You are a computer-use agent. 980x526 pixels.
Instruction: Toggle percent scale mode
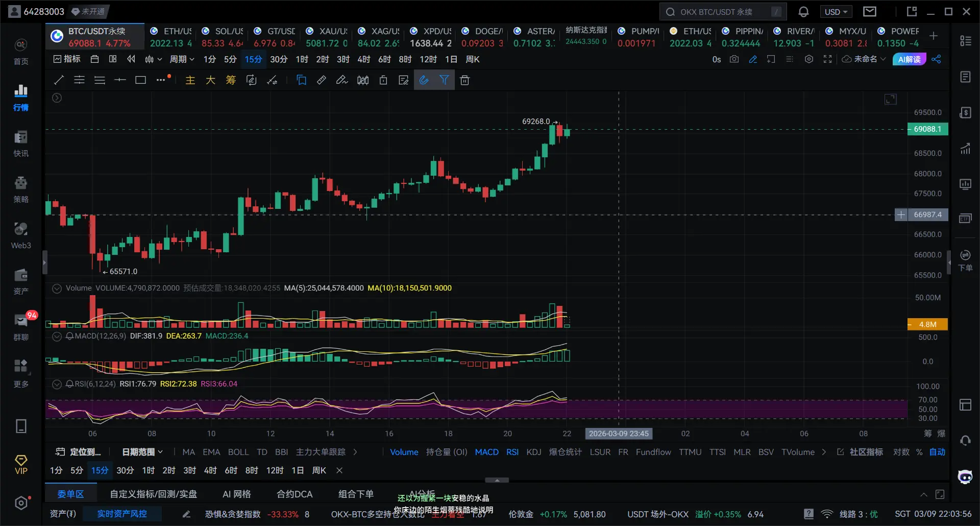[x=919, y=452]
